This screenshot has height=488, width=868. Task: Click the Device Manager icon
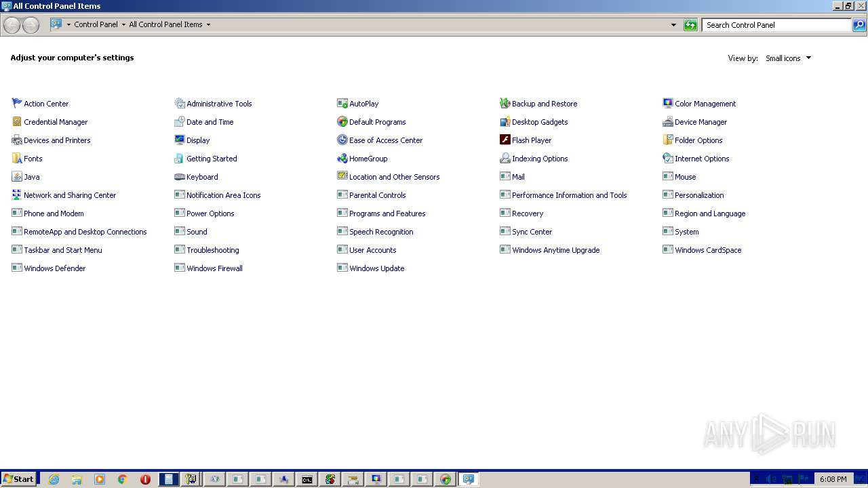click(x=668, y=122)
